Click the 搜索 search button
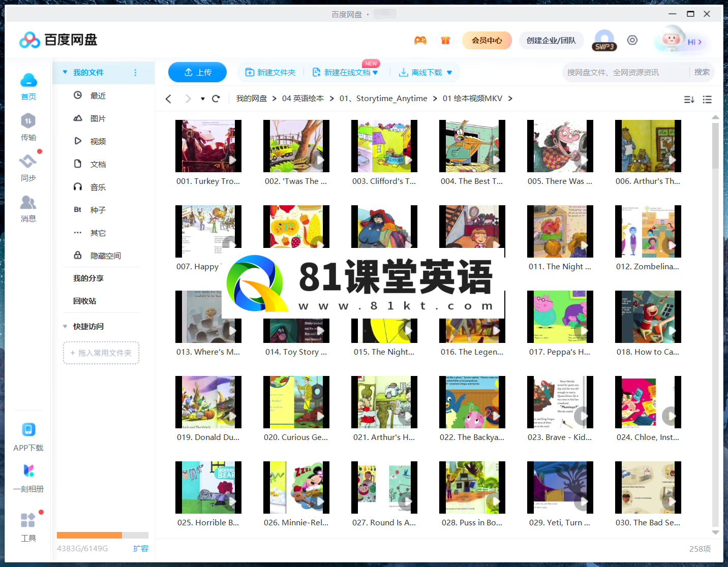Screen dimensions: 728x567 point(702,72)
